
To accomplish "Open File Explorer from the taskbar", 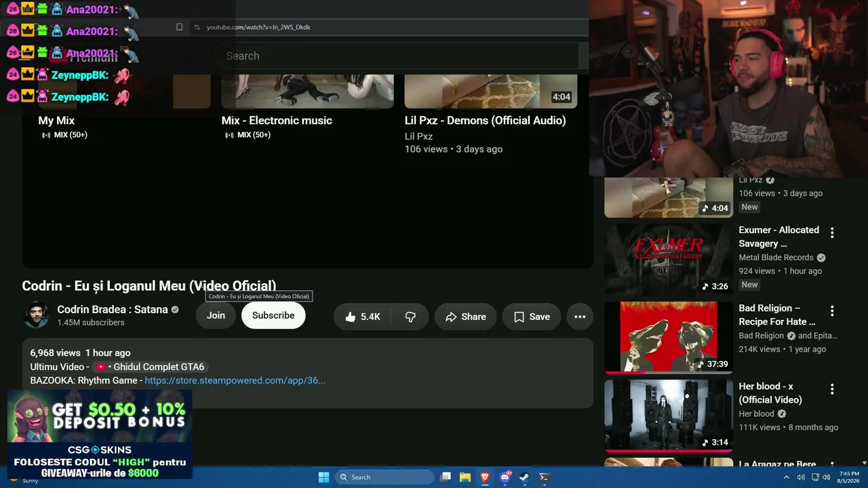I will (465, 477).
